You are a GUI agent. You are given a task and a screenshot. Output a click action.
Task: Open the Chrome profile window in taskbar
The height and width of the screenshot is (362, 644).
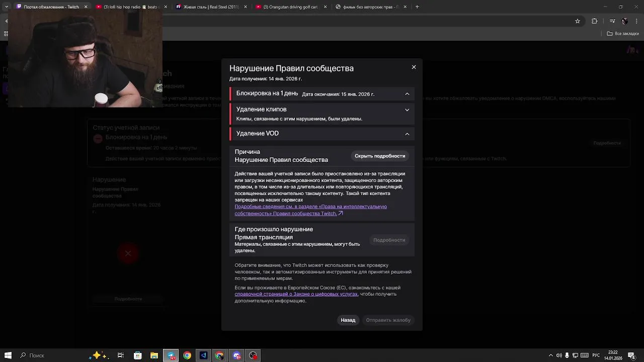pos(220,355)
